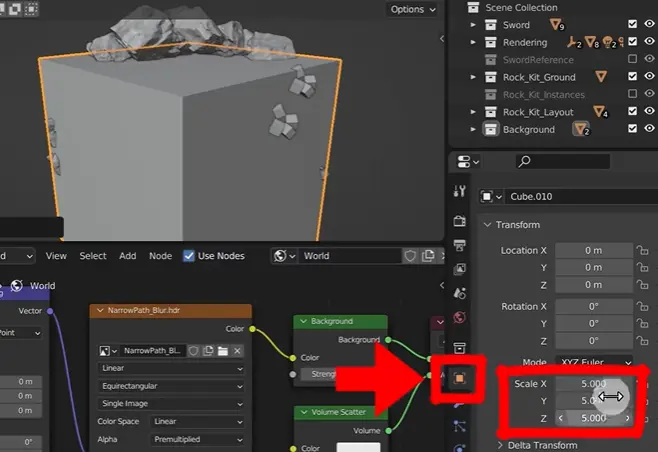Open the View Layer properties tab
This screenshot has width=658, height=452.
460,269
